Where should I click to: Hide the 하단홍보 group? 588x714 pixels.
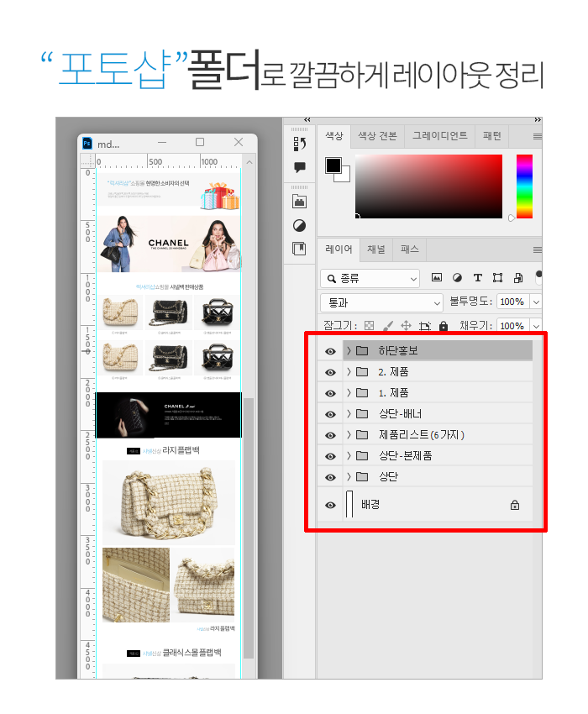click(330, 351)
